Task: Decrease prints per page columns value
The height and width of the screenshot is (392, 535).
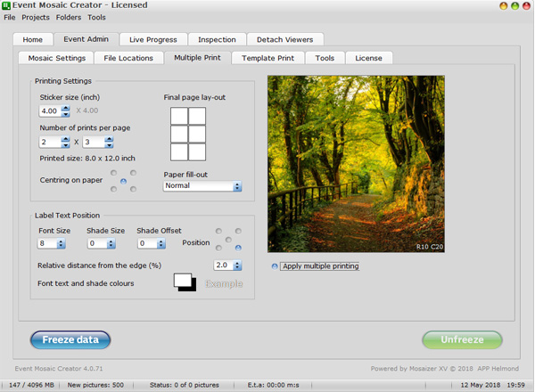Action: (65, 145)
